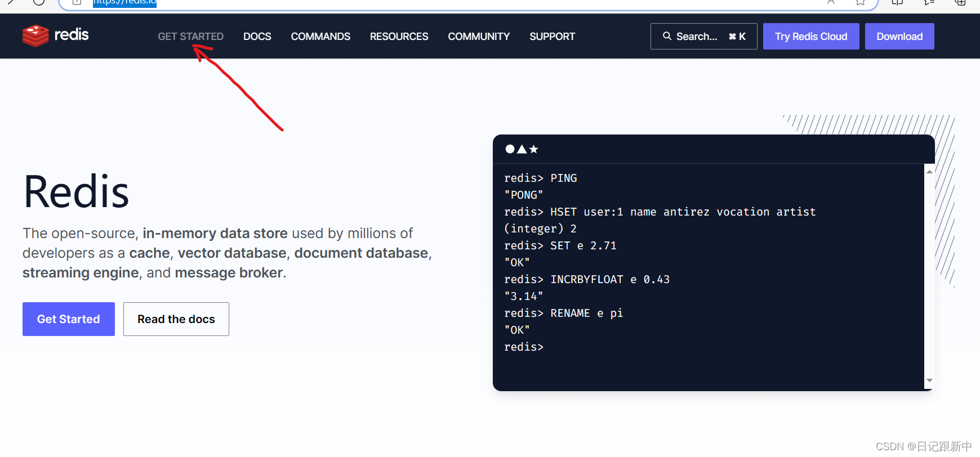Click the circle icon in terminal header
980x457 pixels.
[x=510, y=149]
